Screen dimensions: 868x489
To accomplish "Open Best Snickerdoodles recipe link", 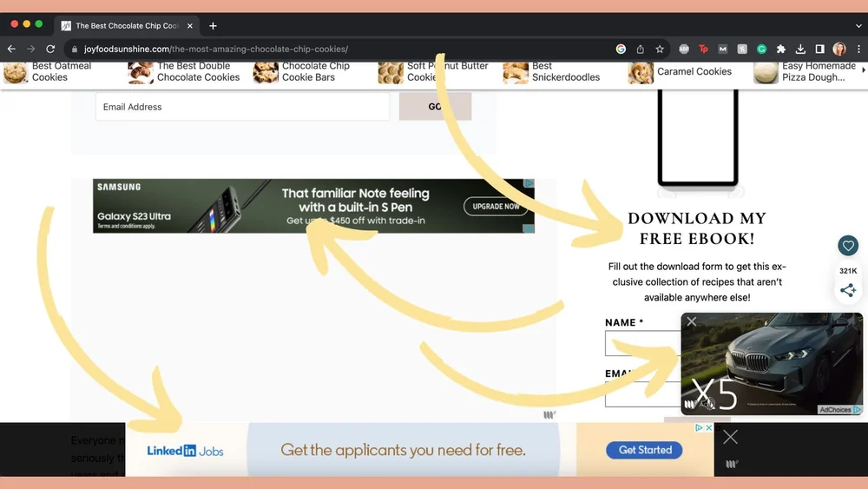I will pos(566,71).
